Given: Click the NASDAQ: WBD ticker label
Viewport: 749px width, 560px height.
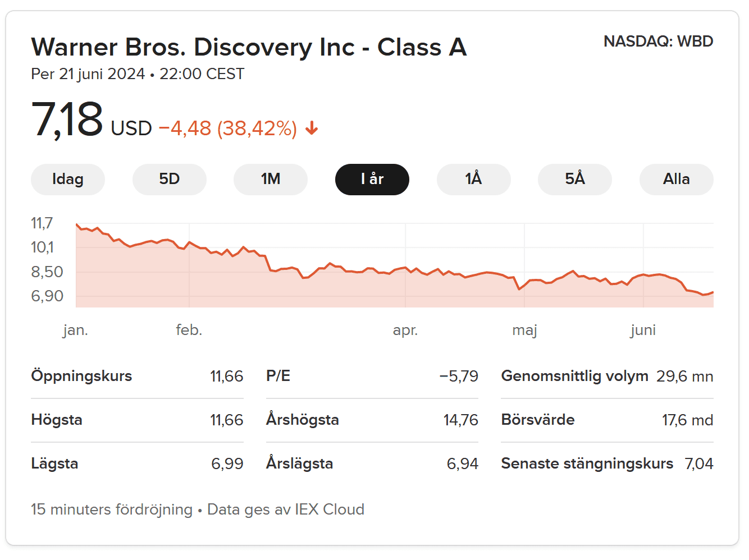Looking at the screenshot, I should tap(658, 42).
